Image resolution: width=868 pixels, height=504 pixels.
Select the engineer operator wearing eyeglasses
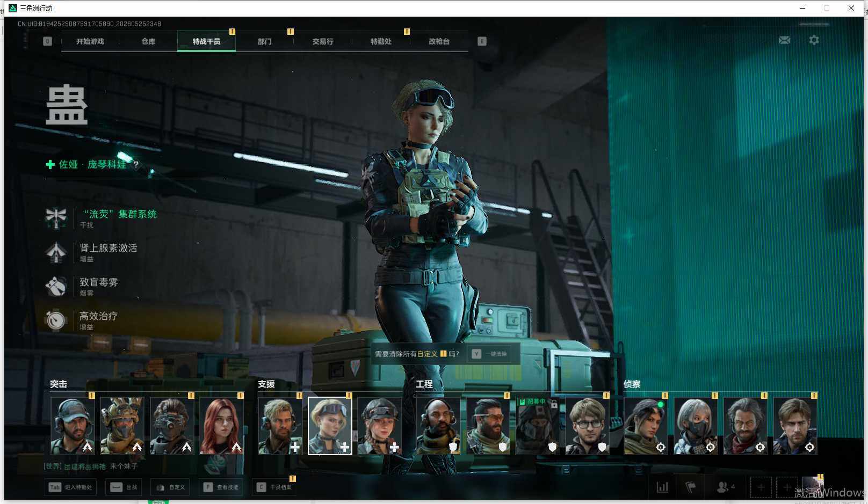(x=587, y=426)
